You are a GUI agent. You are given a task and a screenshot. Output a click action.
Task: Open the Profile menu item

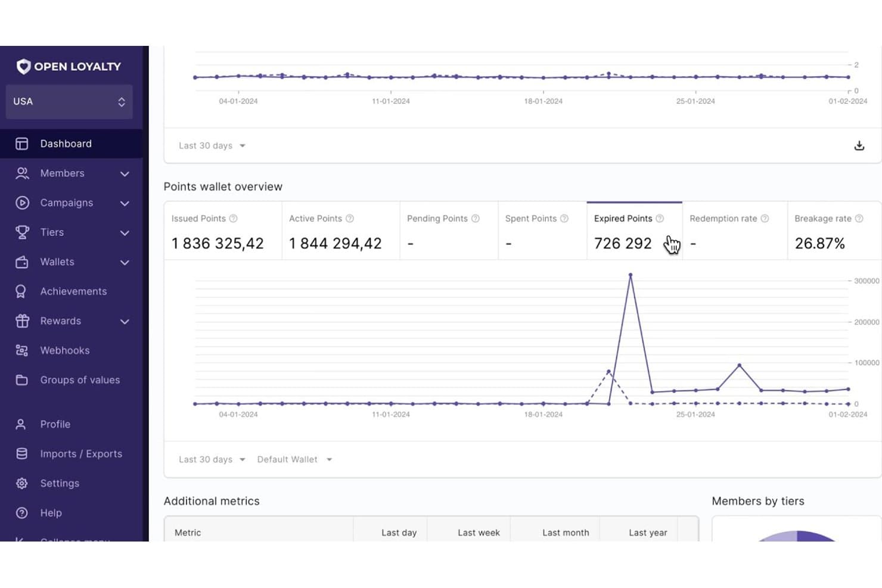tap(55, 424)
